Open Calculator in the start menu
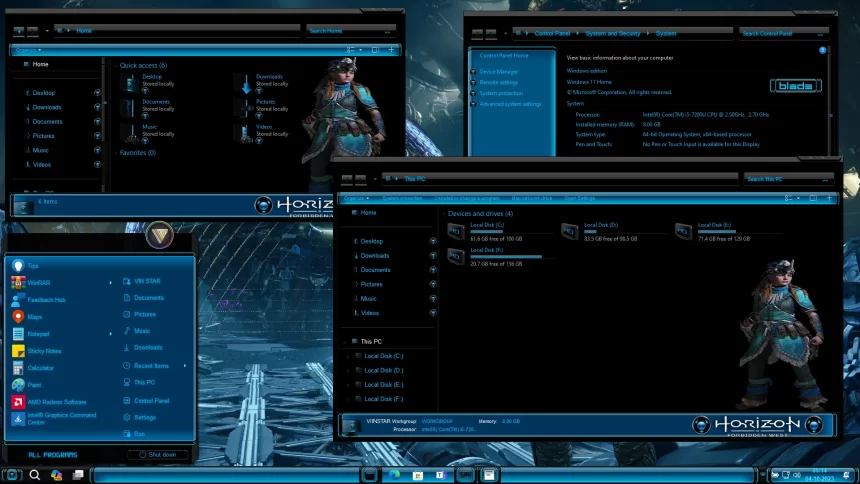860x484 pixels. pos(40,368)
